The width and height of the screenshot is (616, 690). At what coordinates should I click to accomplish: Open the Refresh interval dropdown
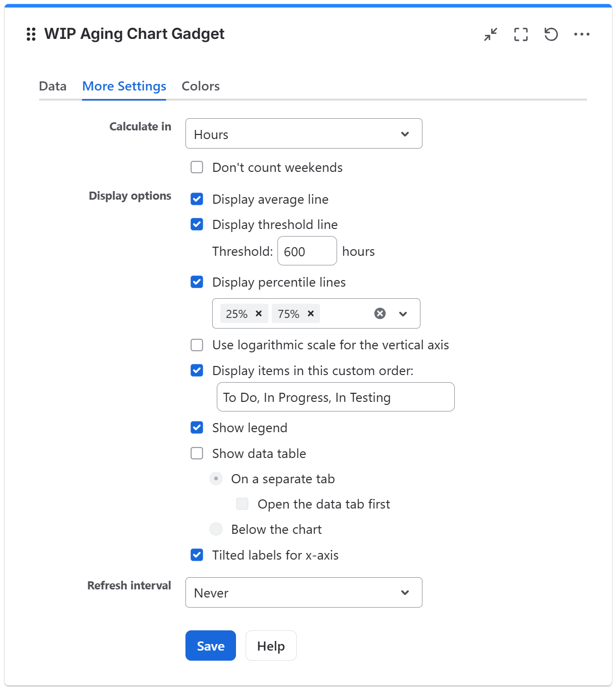click(x=304, y=592)
